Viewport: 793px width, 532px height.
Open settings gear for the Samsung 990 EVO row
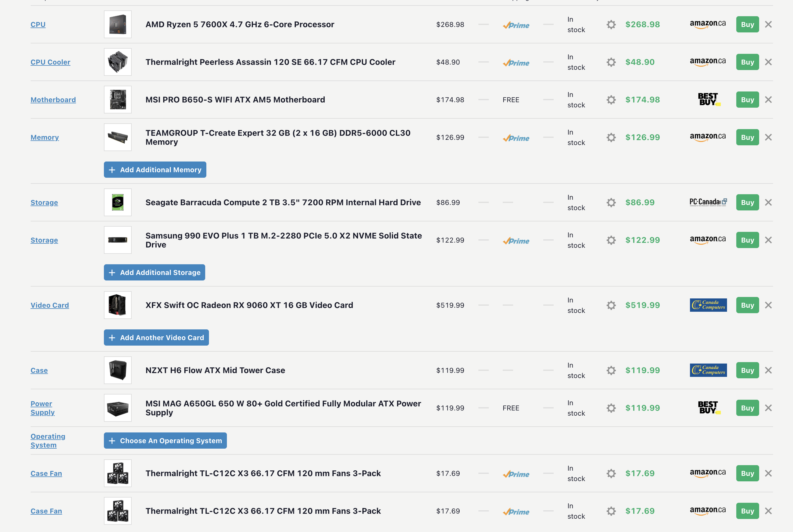(x=611, y=240)
